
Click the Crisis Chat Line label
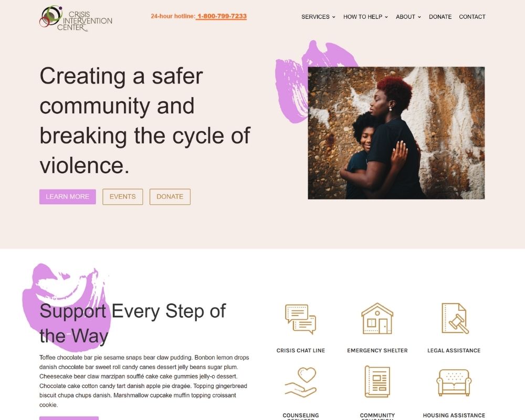point(301,350)
